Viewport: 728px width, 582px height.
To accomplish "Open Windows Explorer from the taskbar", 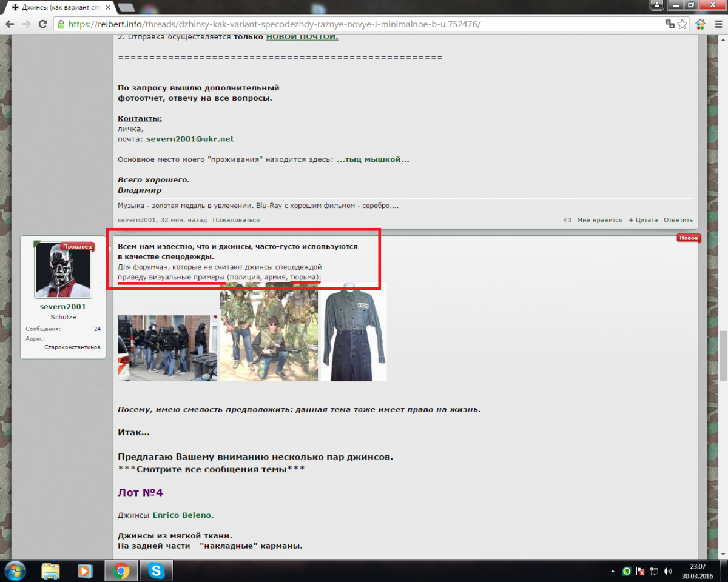I will tap(51, 570).
